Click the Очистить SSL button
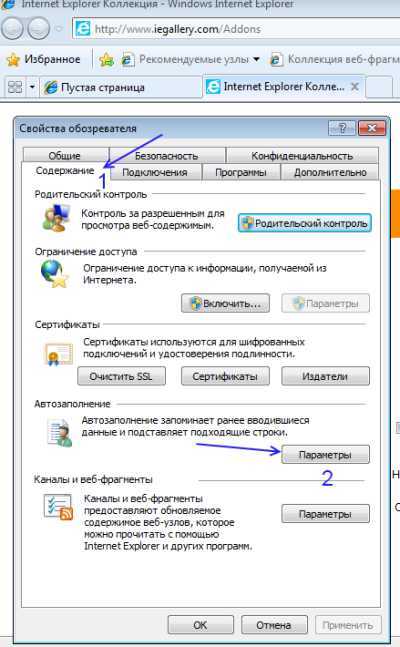400x647 pixels. [x=121, y=376]
